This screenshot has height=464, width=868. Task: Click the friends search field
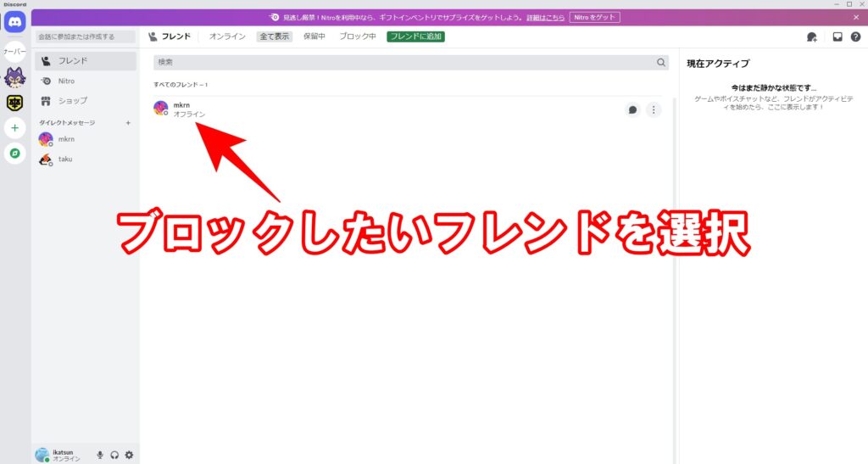[x=411, y=63]
